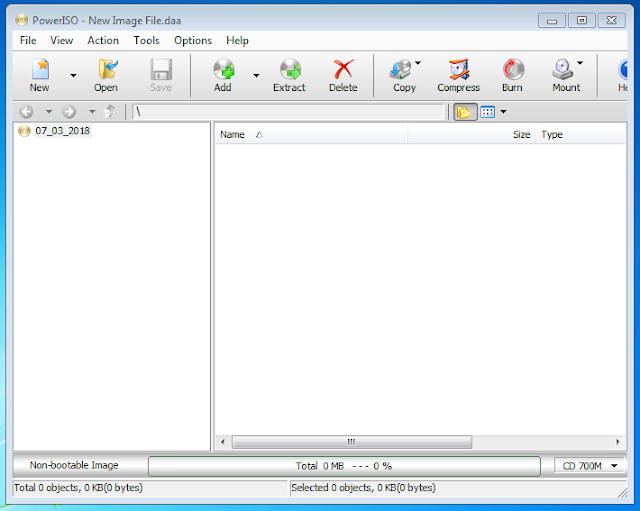Screen dimensions: 640x511
Task: Open the dropdown arrow beside Copy
Action: click(418, 63)
